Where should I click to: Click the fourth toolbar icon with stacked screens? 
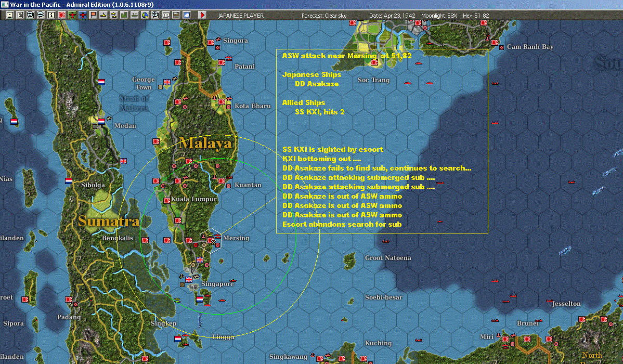point(41,15)
